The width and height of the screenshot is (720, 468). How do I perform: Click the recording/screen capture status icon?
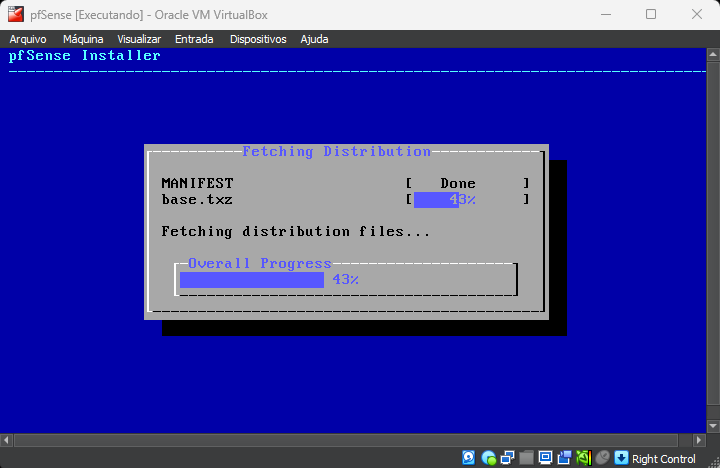click(564, 457)
